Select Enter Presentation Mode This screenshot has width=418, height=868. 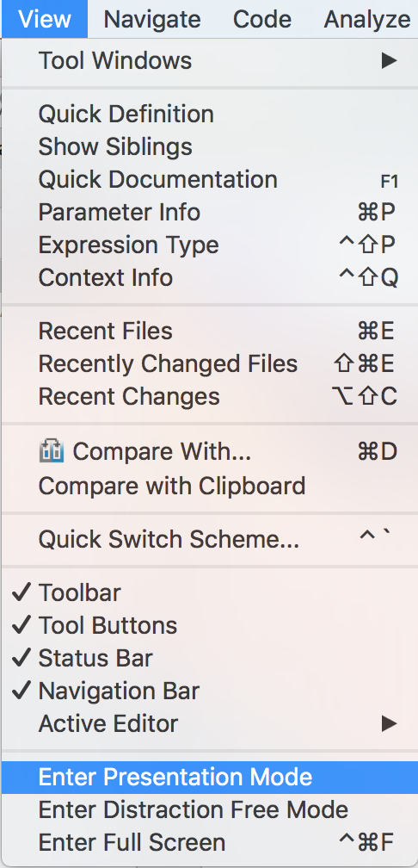209,778
